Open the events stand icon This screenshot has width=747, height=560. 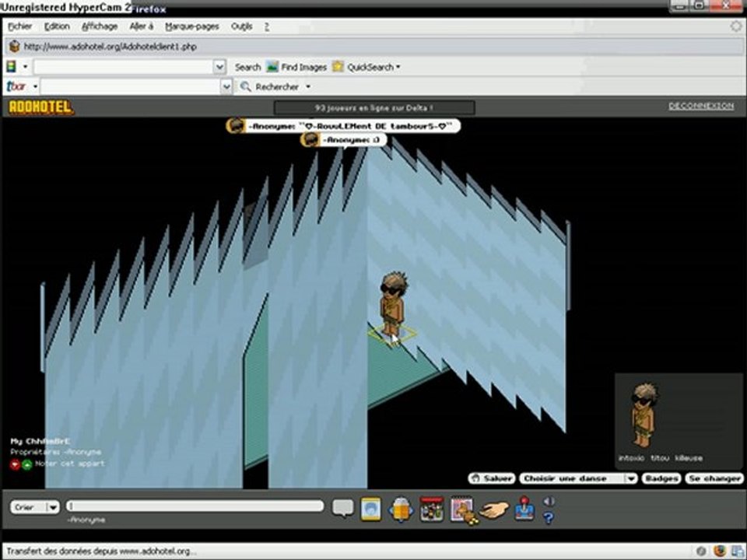pos(432,509)
